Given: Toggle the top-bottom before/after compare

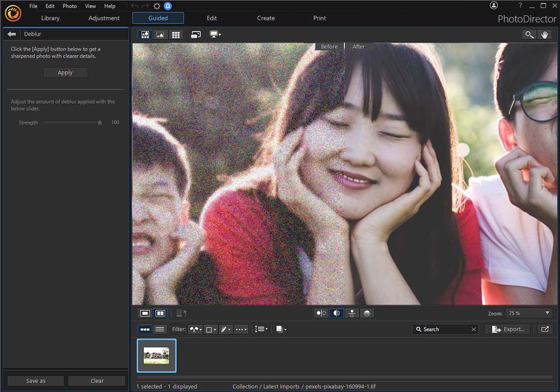Looking at the screenshot, I should tap(351, 313).
